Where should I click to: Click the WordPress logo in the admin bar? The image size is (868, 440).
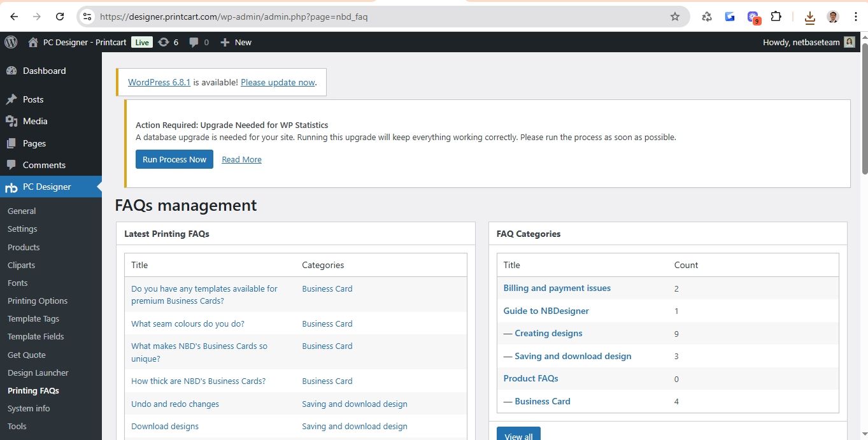(x=10, y=42)
